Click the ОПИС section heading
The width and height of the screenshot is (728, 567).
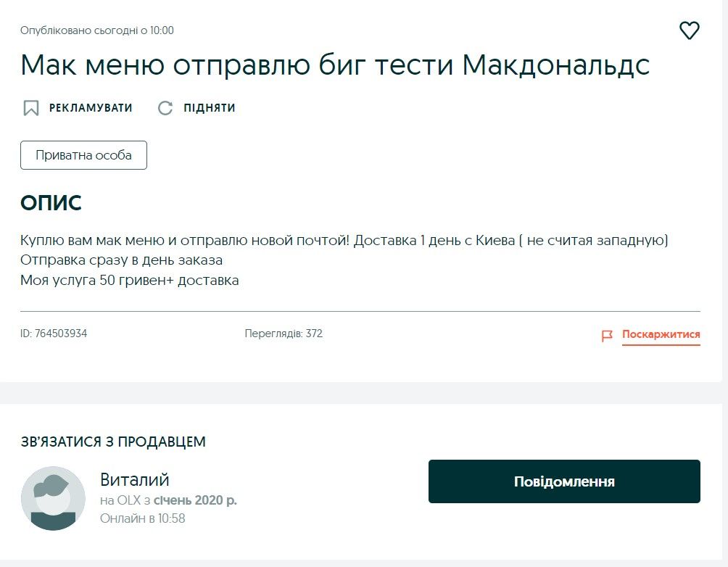tap(51, 203)
